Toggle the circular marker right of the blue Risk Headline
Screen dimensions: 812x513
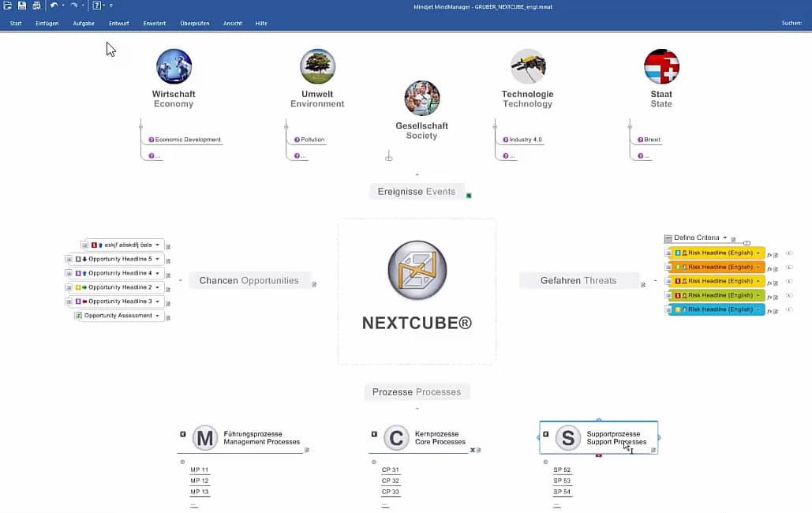click(790, 309)
